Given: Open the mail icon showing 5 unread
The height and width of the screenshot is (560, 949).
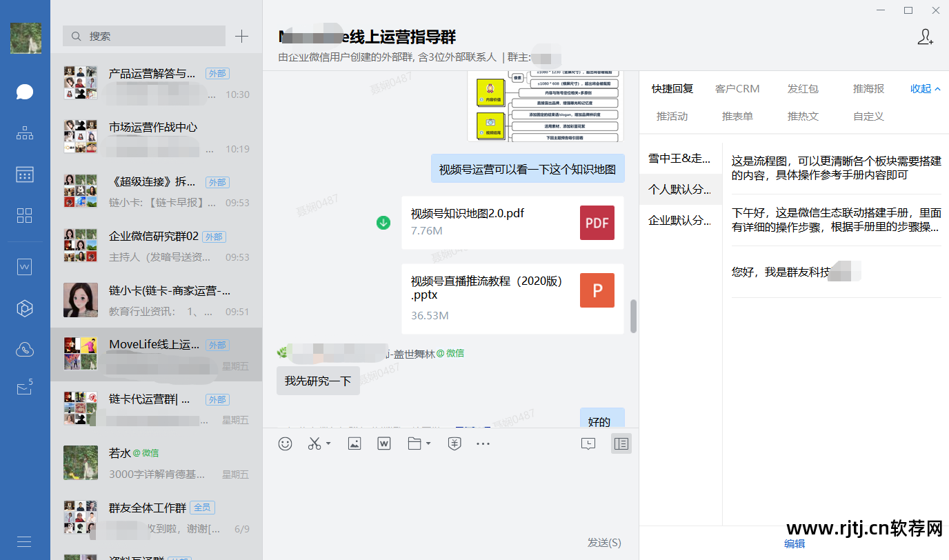Looking at the screenshot, I should pos(24,388).
